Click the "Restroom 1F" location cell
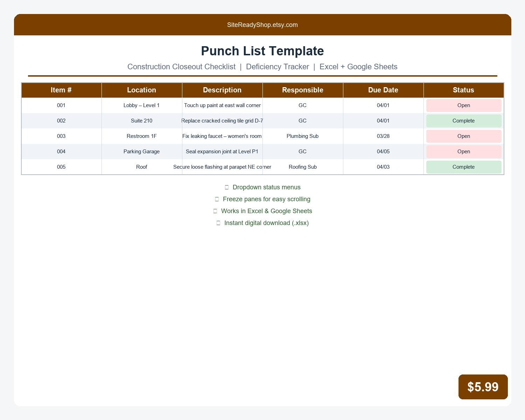The image size is (525, 420). click(142, 136)
